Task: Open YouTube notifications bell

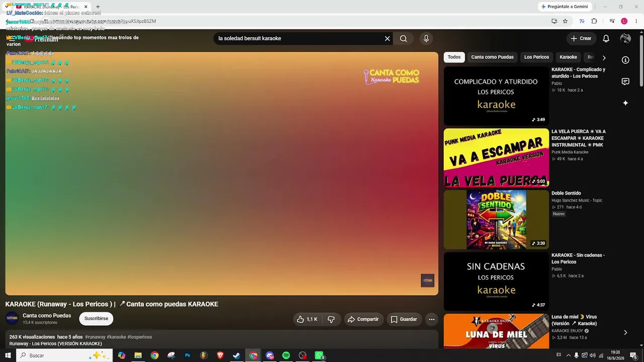Action: point(606,39)
